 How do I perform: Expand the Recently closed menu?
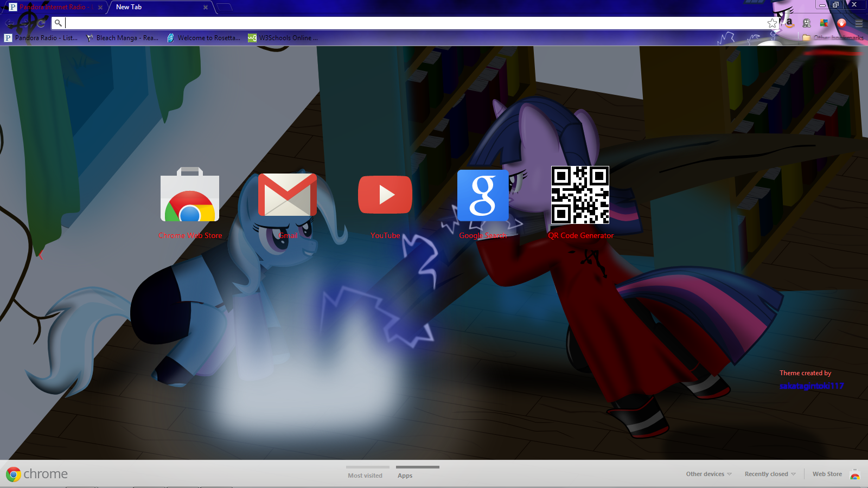click(x=770, y=474)
